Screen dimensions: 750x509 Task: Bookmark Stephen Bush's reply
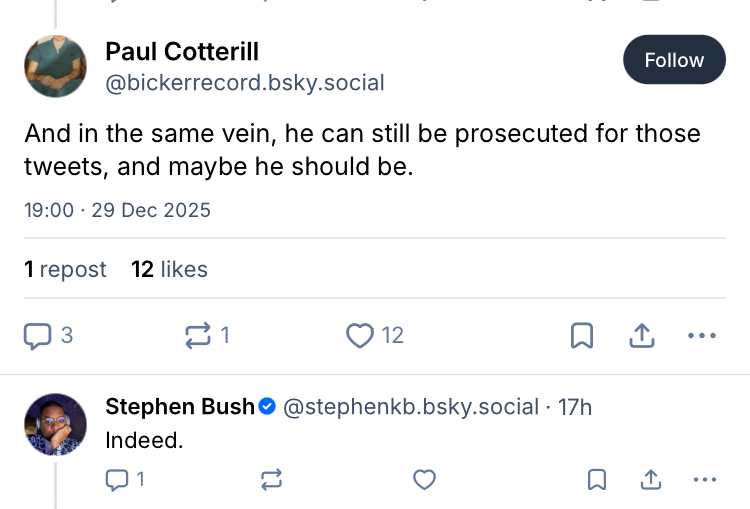(x=597, y=480)
